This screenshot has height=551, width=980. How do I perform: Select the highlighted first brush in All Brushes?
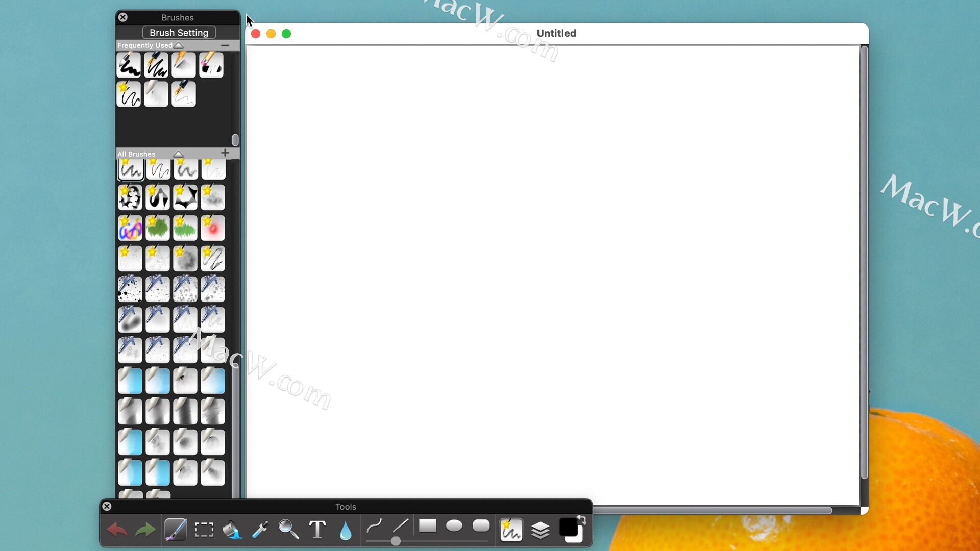pyautogui.click(x=131, y=169)
